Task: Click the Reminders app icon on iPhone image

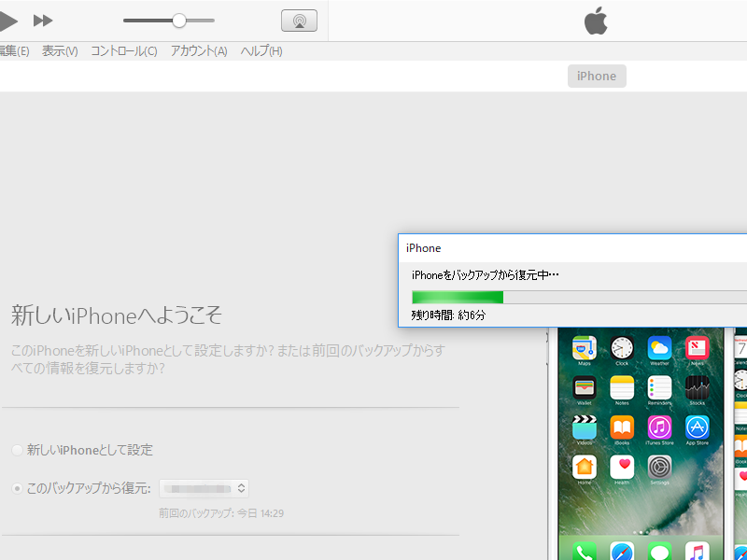Action: pos(659,387)
